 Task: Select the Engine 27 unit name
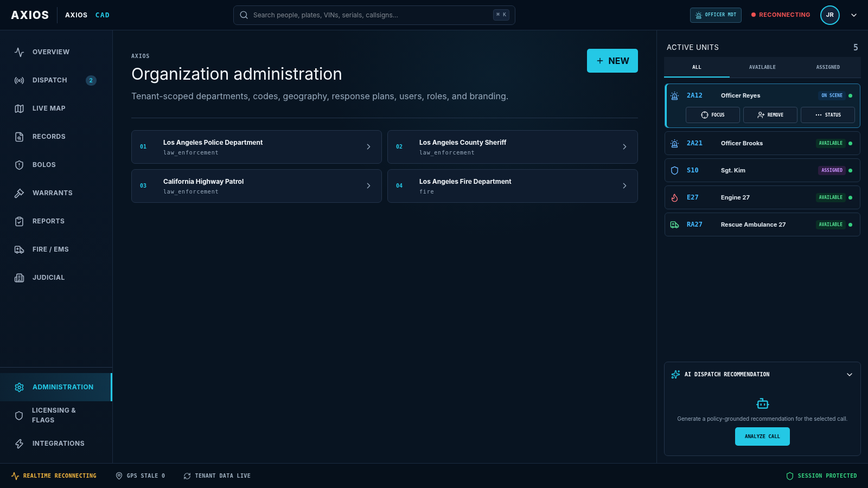(x=735, y=197)
